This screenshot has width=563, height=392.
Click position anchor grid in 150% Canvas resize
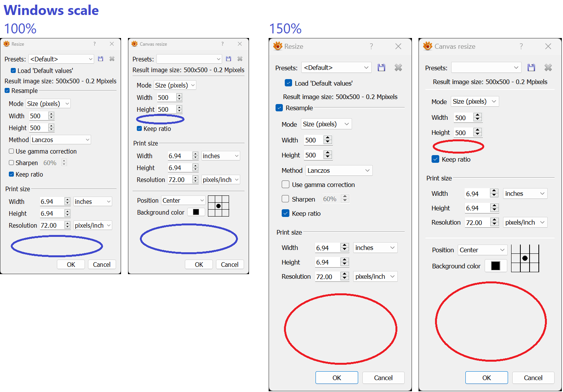[x=525, y=258]
